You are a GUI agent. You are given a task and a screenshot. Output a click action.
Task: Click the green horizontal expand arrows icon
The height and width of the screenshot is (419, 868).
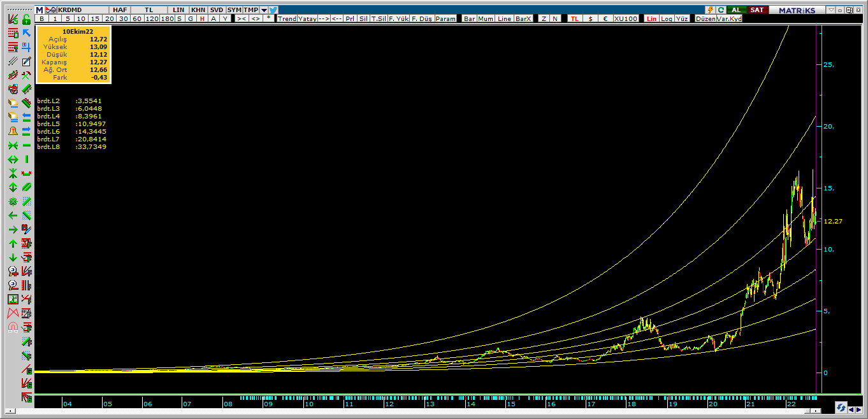click(13, 160)
